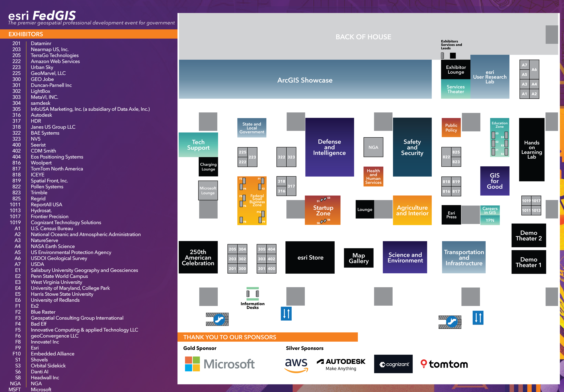
Task: Select the Defense and Intelligence zone
Action: 329,147
